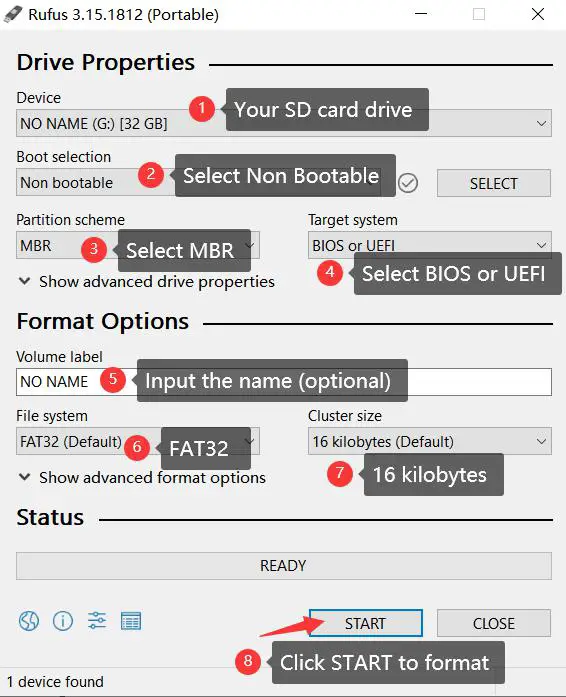Open the language globe icon
The image size is (566, 697).
pyautogui.click(x=29, y=621)
